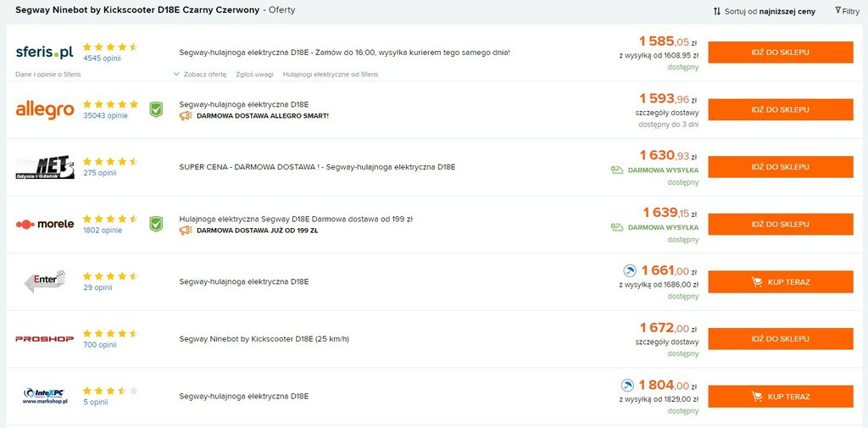Viewport: 868px width, 428px height.
Task: Open the NET-S Gdynia shop logo
Action: [44, 167]
